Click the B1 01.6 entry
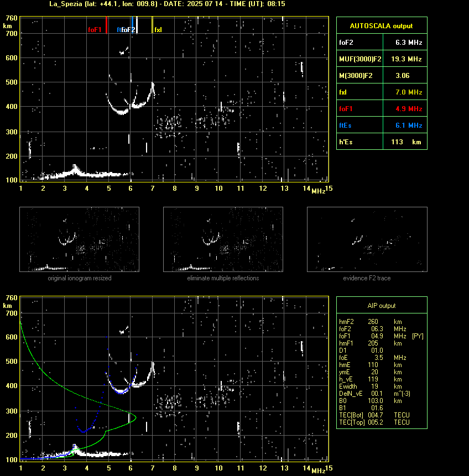 [361, 408]
